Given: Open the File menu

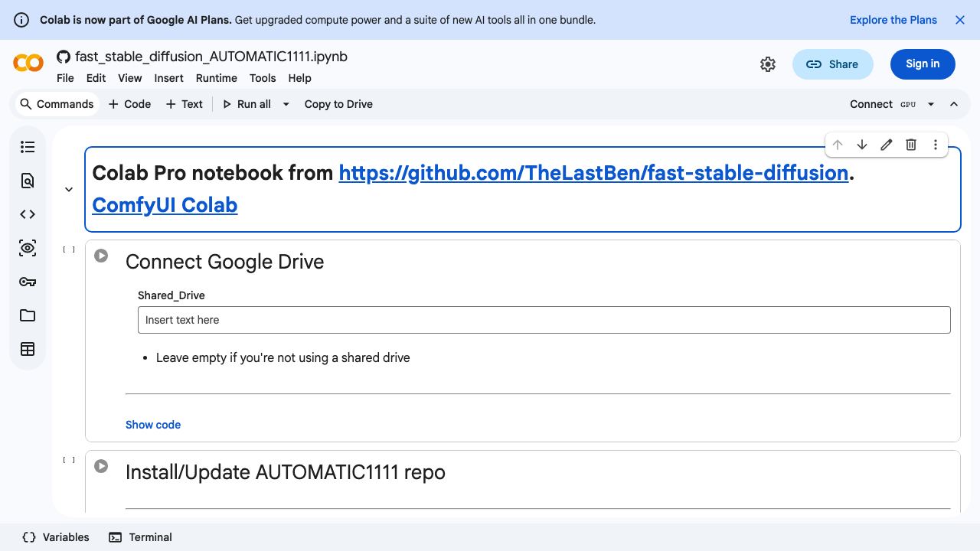Looking at the screenshot, I should point(65,78).
